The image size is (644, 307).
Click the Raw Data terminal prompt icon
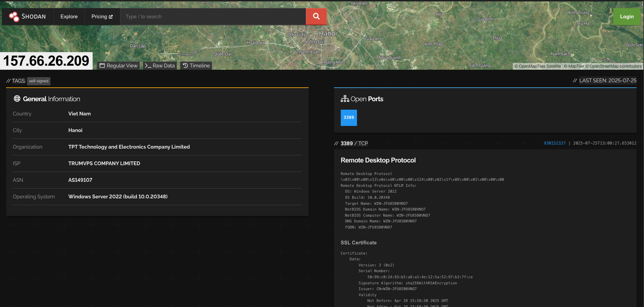tap(148, 66)
